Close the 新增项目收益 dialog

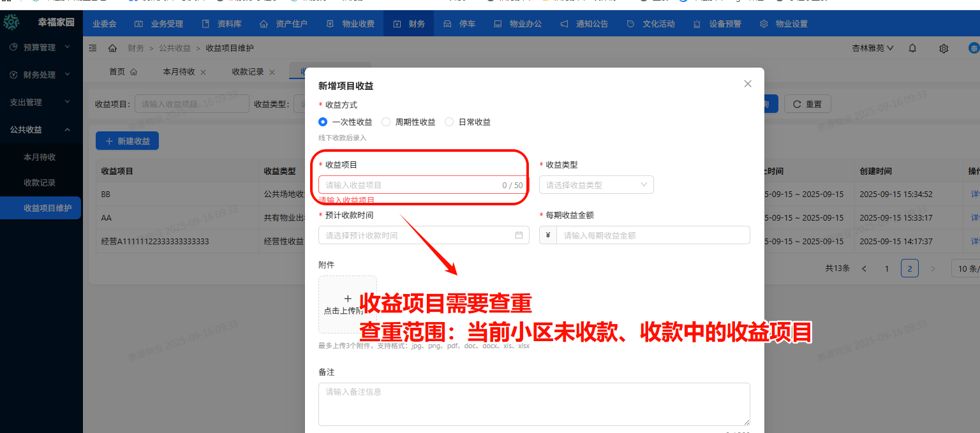[x=748, y=84]
